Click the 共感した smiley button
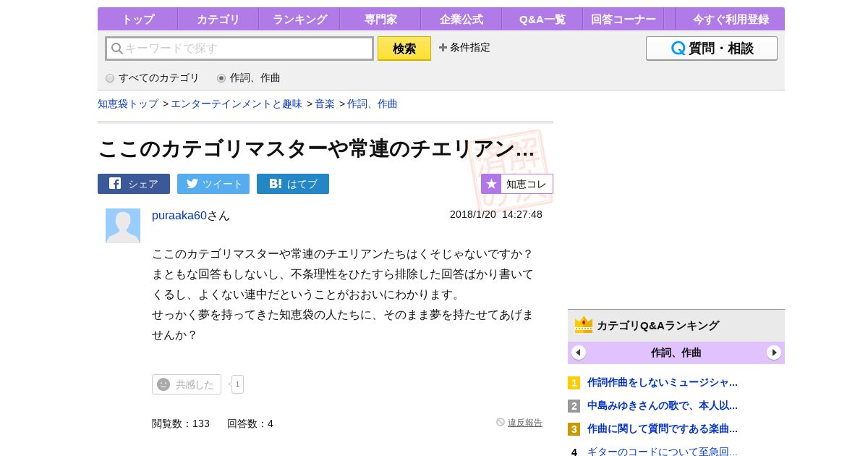 tap(187, 384)
